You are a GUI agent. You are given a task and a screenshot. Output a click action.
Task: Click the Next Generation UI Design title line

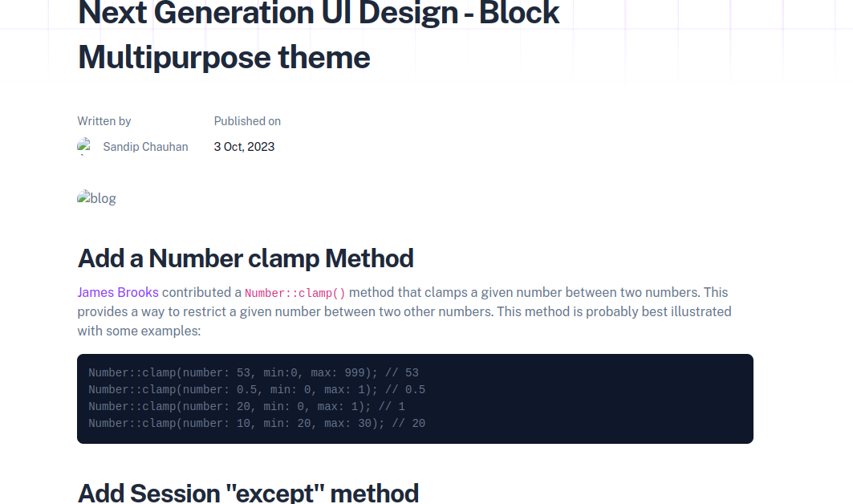click(x=319, y=14)
